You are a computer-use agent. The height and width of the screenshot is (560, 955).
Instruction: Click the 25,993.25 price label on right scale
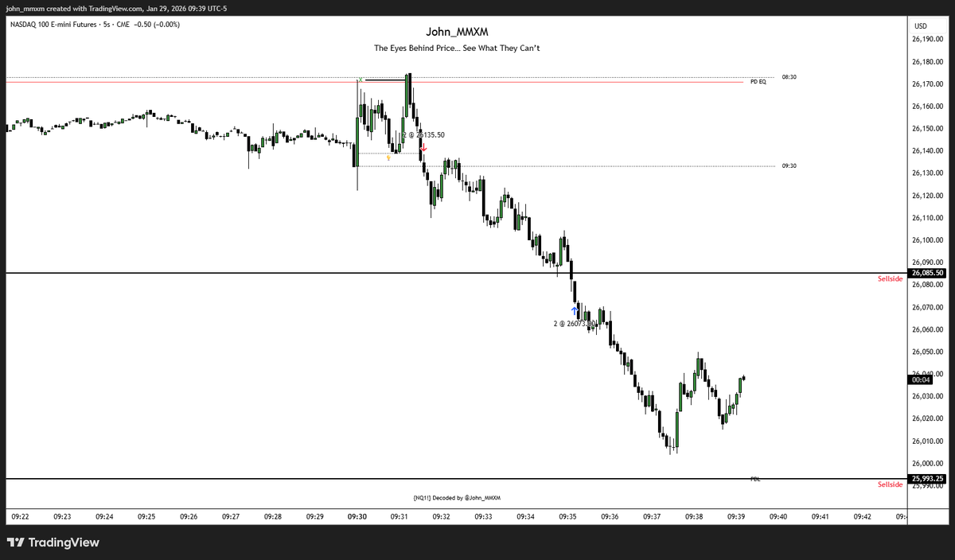coord(926,478)
